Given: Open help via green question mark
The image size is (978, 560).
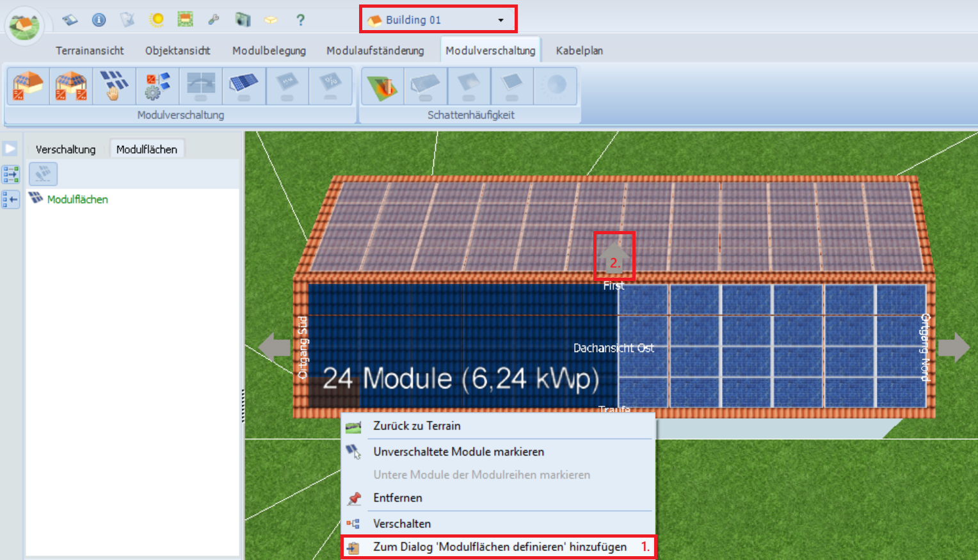Looking at the screenshot, I should [x=300, y=20].
